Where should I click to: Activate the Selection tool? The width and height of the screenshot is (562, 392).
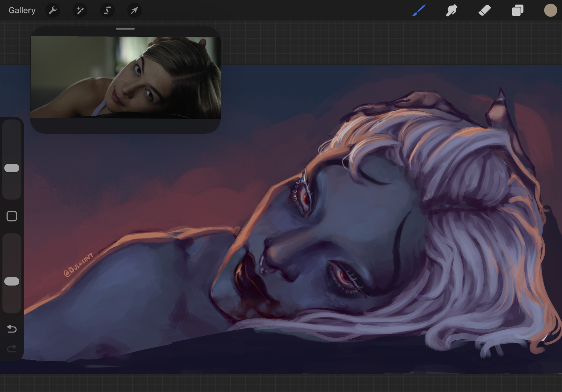(x=107, y=10)
